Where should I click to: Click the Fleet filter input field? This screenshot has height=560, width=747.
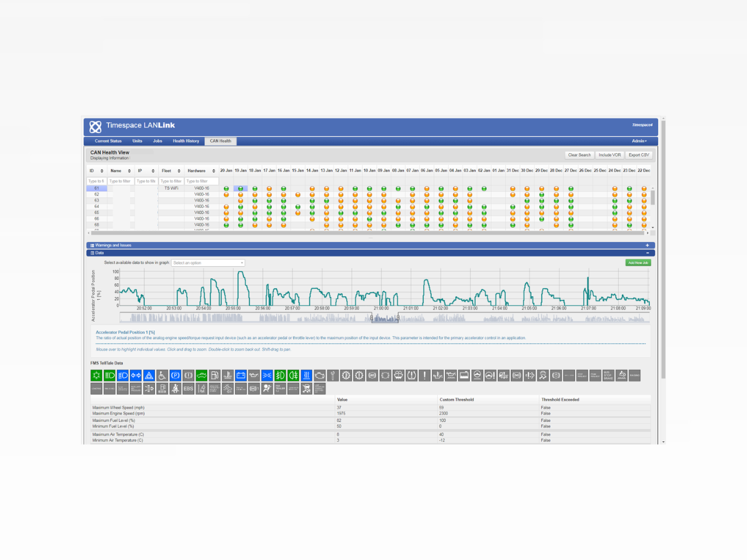tap(171, 181)
